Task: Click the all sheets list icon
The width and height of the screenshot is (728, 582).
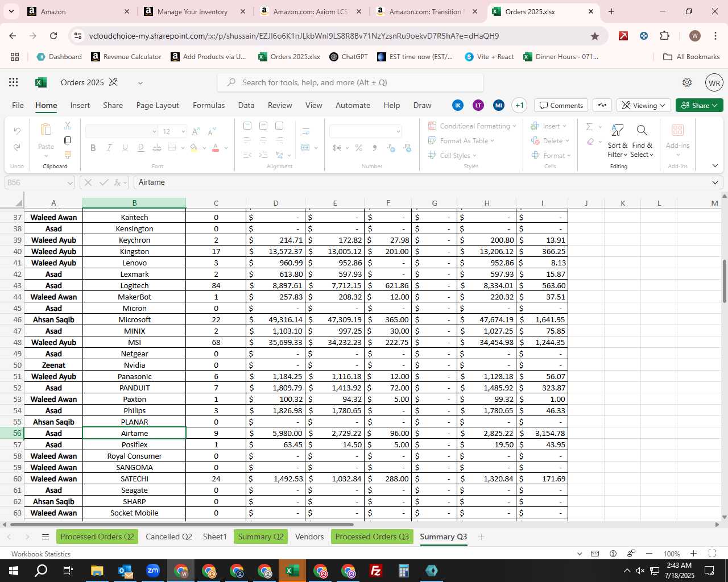Action: [45, 537]
